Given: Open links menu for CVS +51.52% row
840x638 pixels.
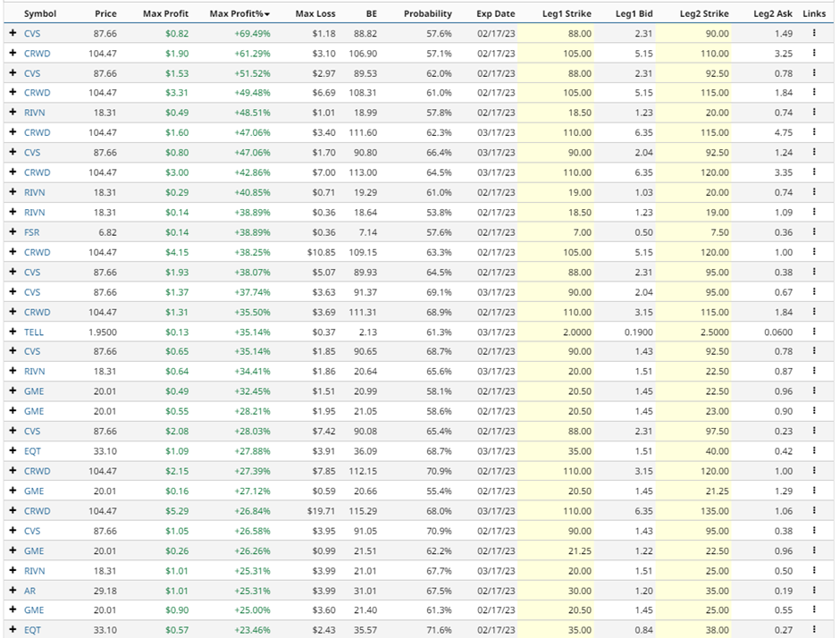Looking at the screenshot, I should click(x=814, y=73).
